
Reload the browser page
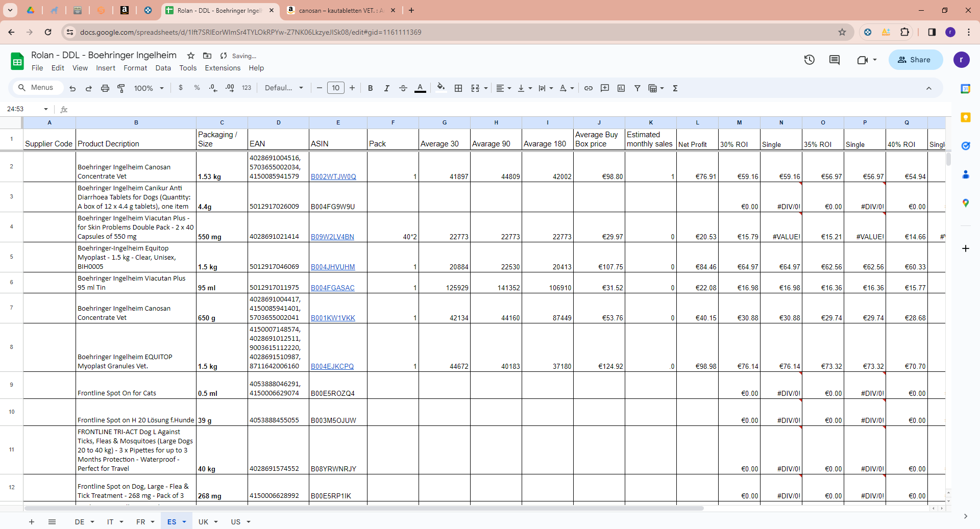click(48, 32)
